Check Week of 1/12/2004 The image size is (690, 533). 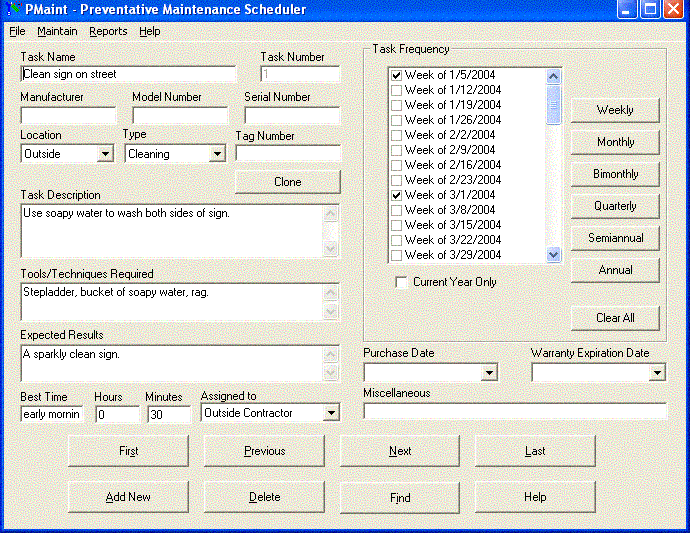(396, 90)
